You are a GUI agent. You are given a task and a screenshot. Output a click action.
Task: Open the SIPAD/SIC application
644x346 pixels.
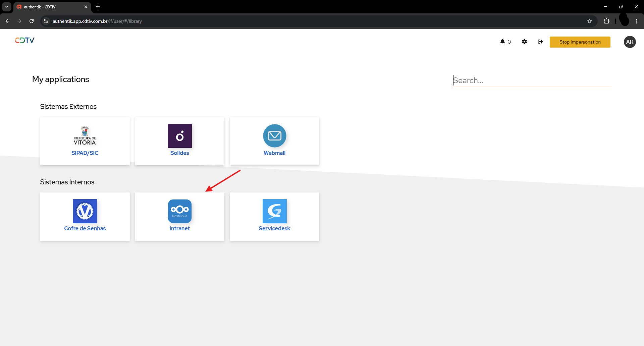pyautogui.click(x=85, y=141)
